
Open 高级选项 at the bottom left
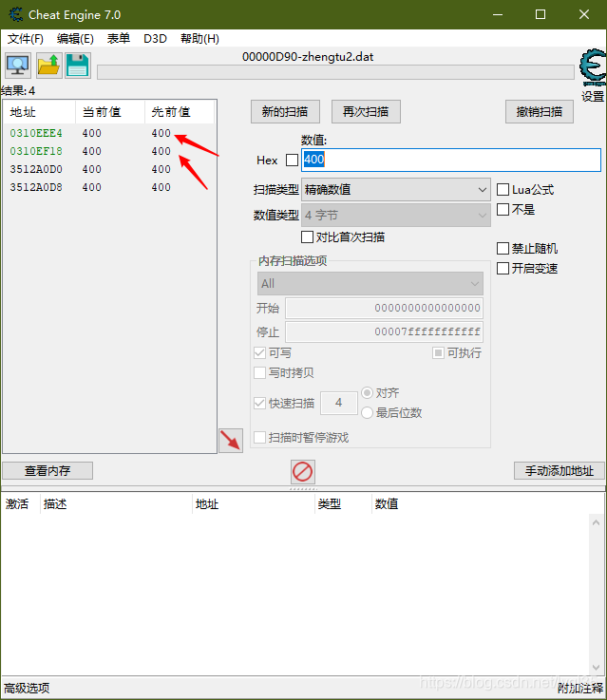[x=27, y=688]
